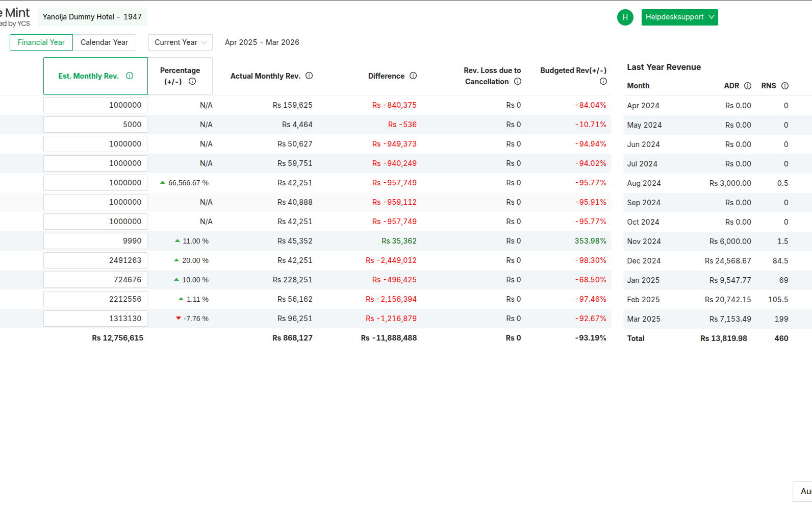
Task: Open Yanolja Dummy Hotel property selector
Action: point(92,17)
